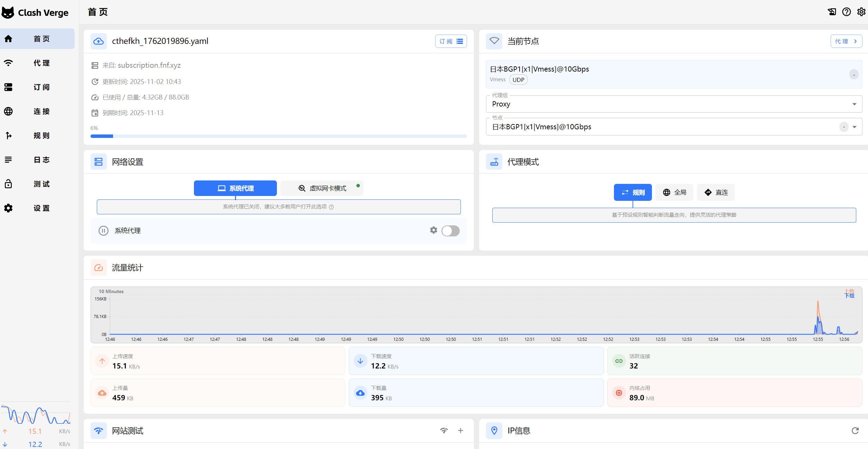This screenshot has height=449, width=868.
Task: Open the help question mark icon
Action: point(846,12)
